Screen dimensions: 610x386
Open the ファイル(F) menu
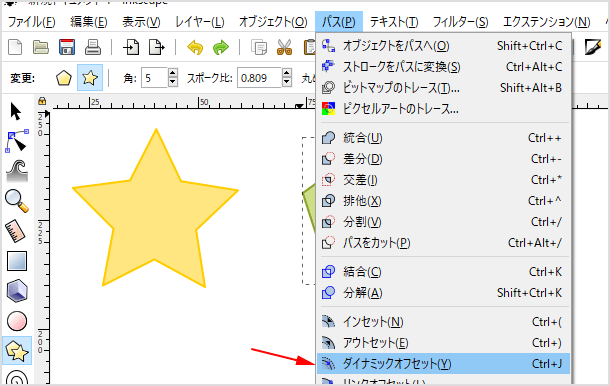click(32, 22)
